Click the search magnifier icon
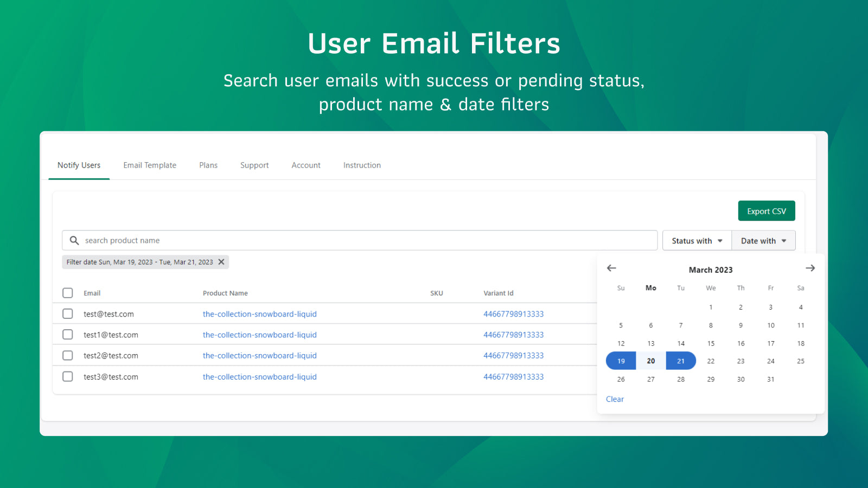868x488 pixels. pyautogui.click(x=74, y=240)
